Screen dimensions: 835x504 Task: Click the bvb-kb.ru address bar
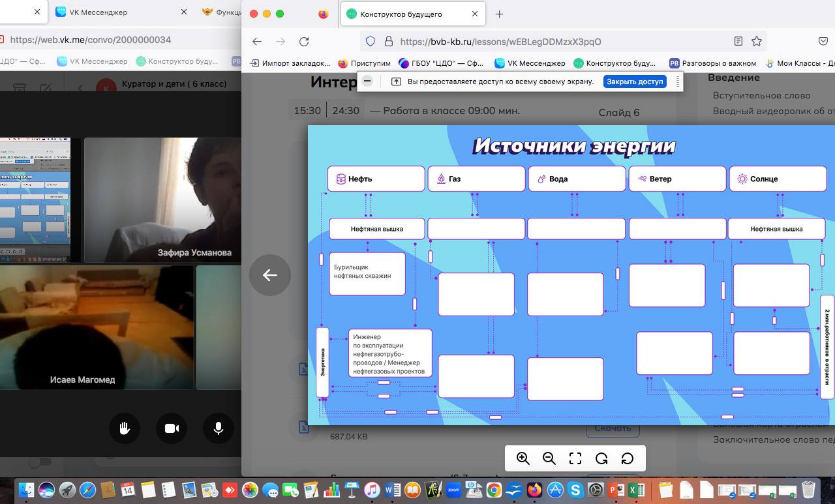click(x=554, y=41)
